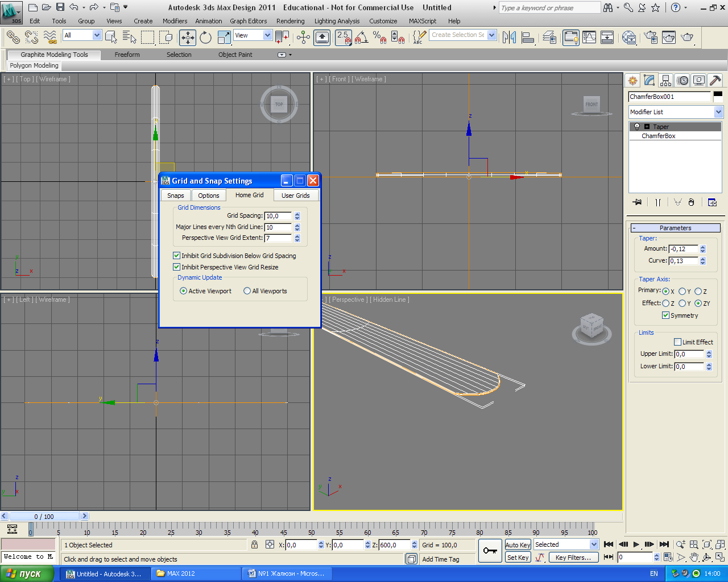This screenshot has width=728, height=582.
Task: Switch to the Hierarchy command panel
Action: [665, 81]
